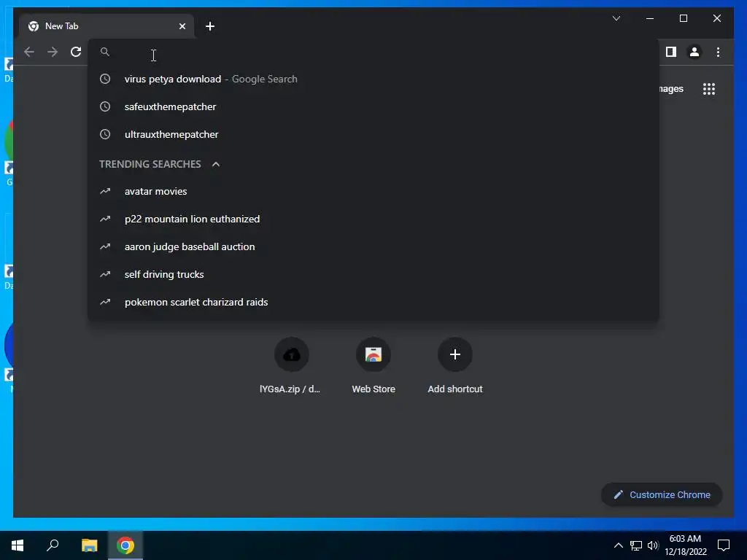Click clock icon beside 'virus petya download'
The width and height of the screenshot is (747, 560).
coord(105,79)
